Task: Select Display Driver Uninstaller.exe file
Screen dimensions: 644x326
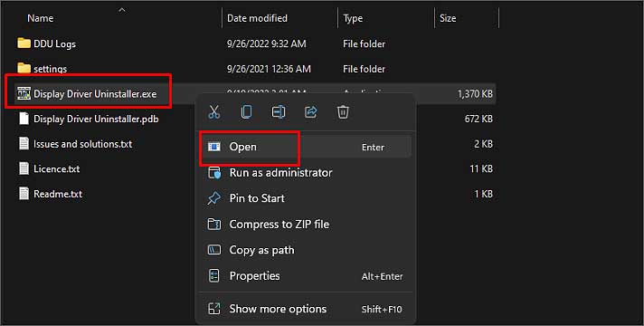Action: [95, 94]
